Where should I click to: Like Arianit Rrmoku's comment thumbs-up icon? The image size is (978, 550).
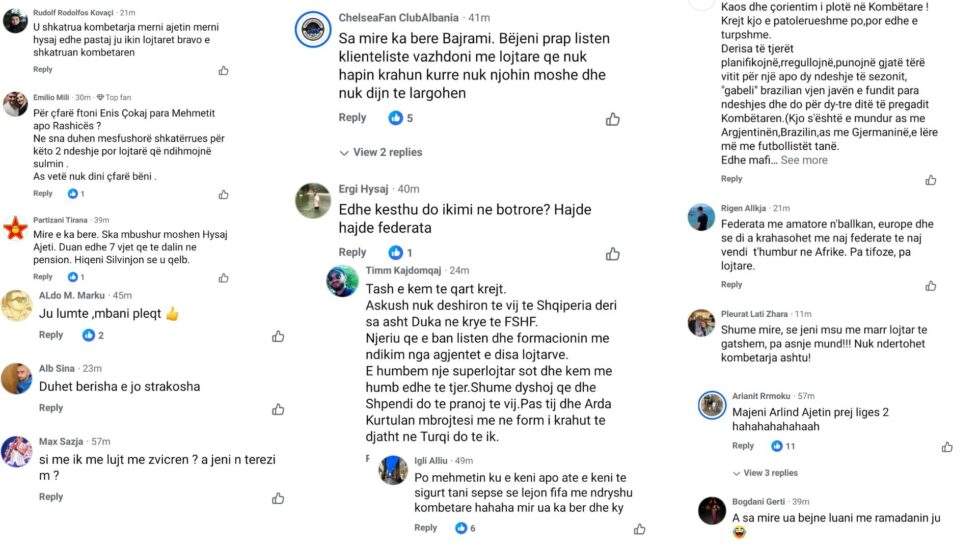point(947,446)
